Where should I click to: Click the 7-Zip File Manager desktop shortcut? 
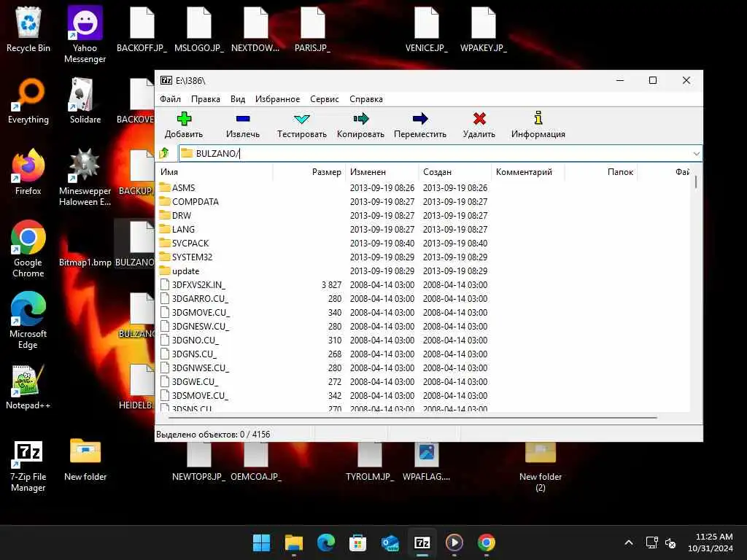coord(28,466)
